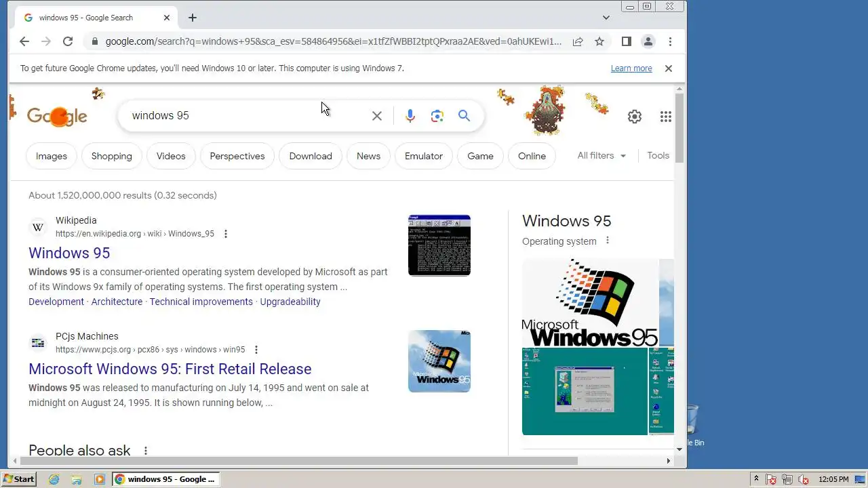Bookmark this tab with the star icon
The height and width of the screenshot is (488, 868).
pyautogui.click(x=599, y=41)
